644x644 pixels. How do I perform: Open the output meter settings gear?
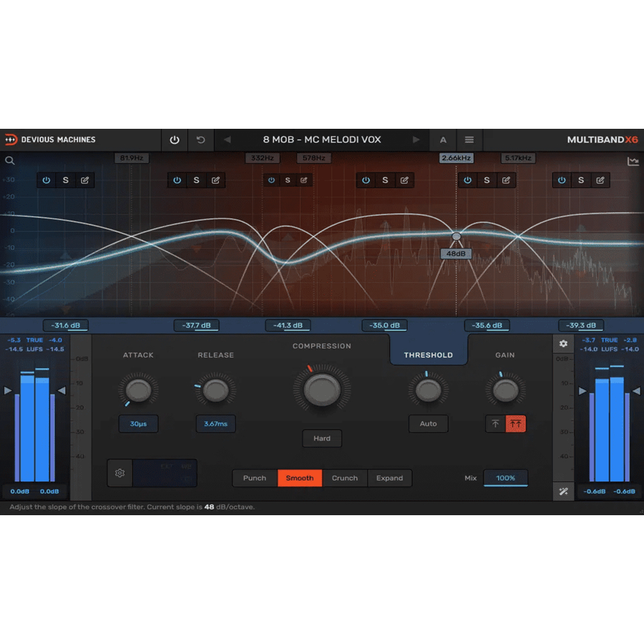pos(563,344)
